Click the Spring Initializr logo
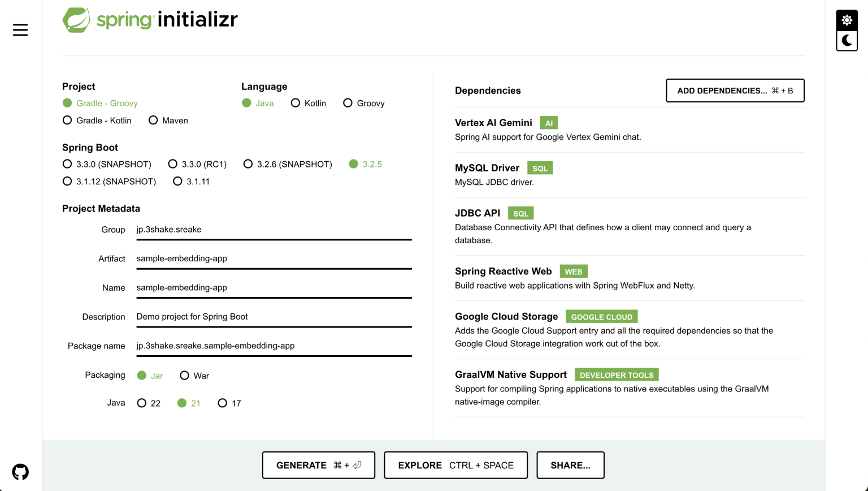868x491 pixels. (x=150, y=19)
